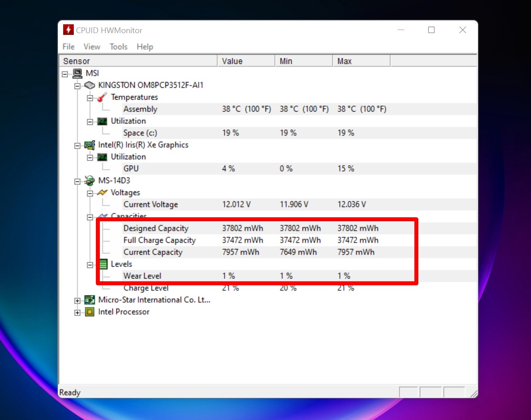
Task: Click the Kingston drive icon
Action: [90, 85]
